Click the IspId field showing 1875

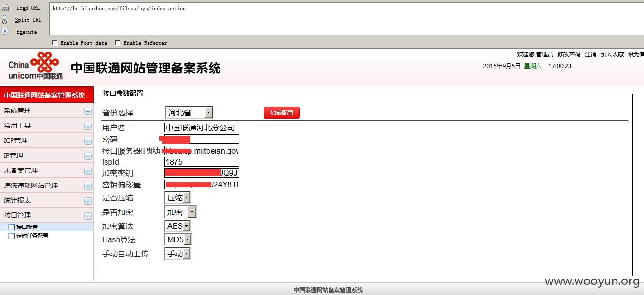click(201, 162)
